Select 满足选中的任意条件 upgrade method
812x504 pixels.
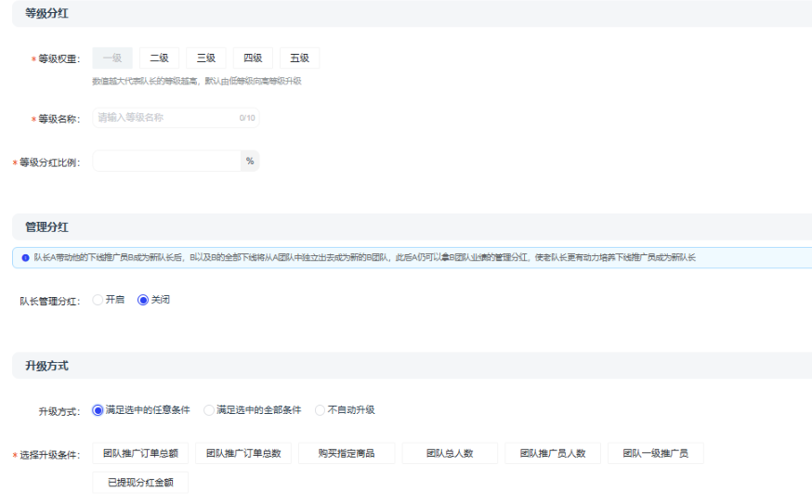click(98, 409)
